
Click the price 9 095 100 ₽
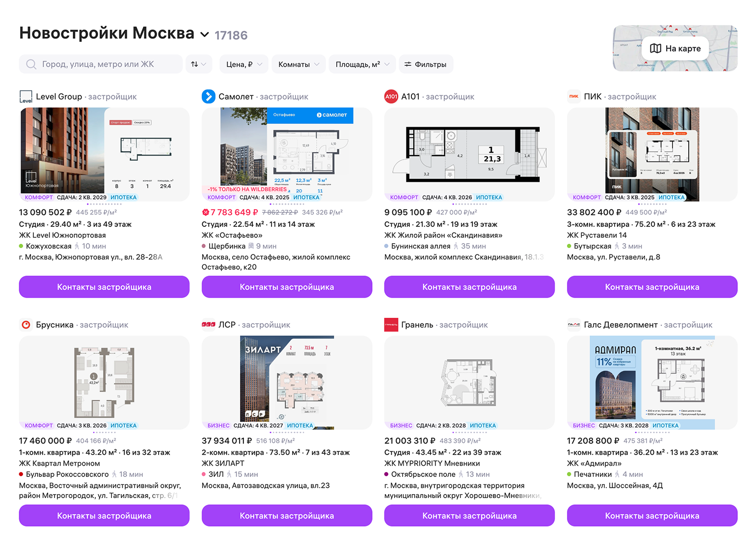point(408,212)
